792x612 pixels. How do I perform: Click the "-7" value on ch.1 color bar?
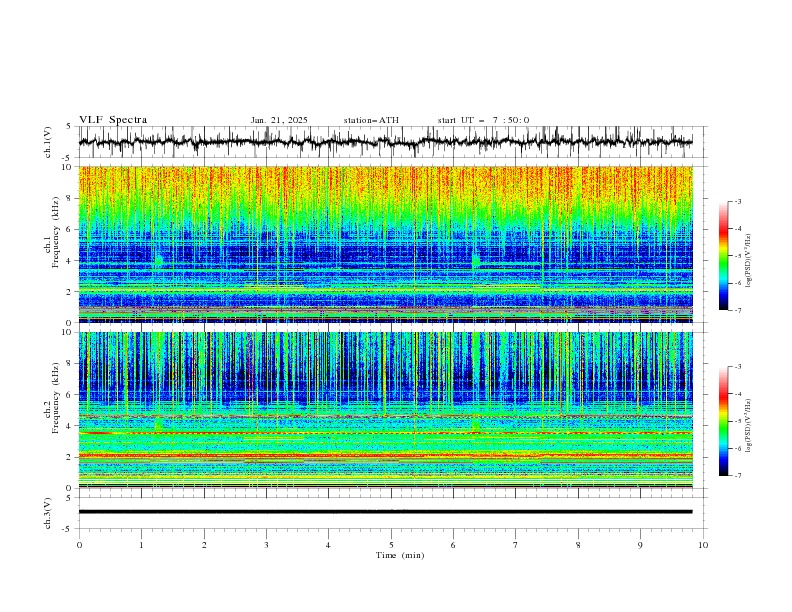738,310
